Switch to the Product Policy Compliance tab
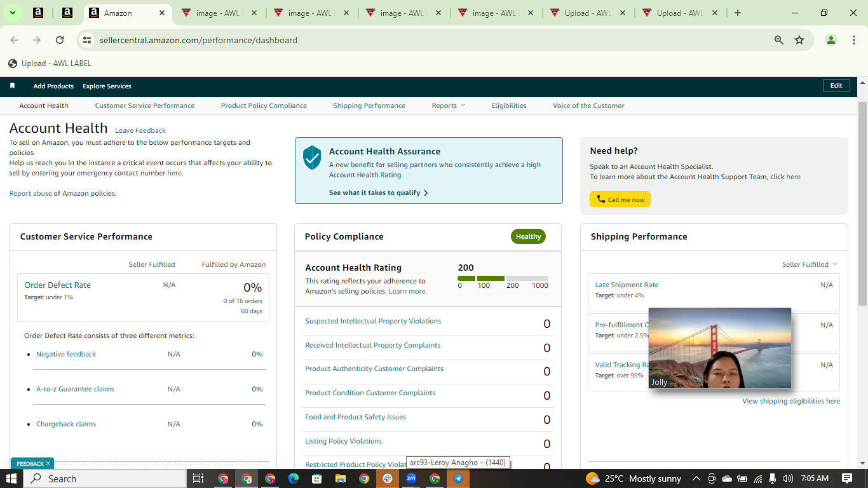This screenshot has height=488, width=868. pyautogui.click(x=264, y=105)
